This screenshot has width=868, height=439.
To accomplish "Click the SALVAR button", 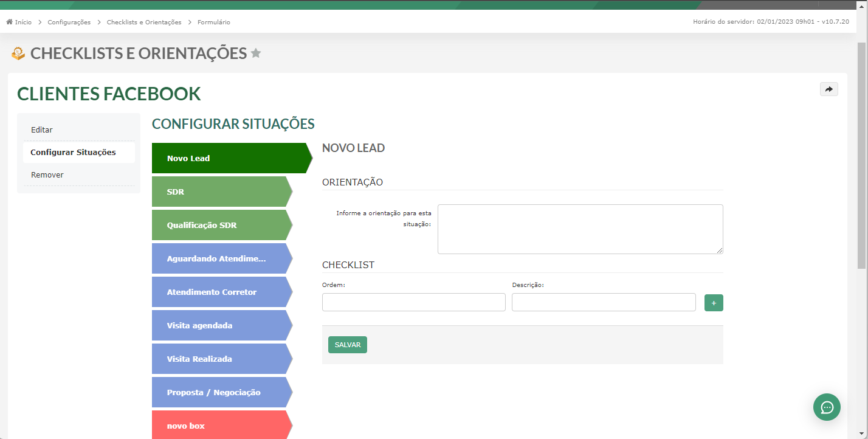I will pos(348,345).
